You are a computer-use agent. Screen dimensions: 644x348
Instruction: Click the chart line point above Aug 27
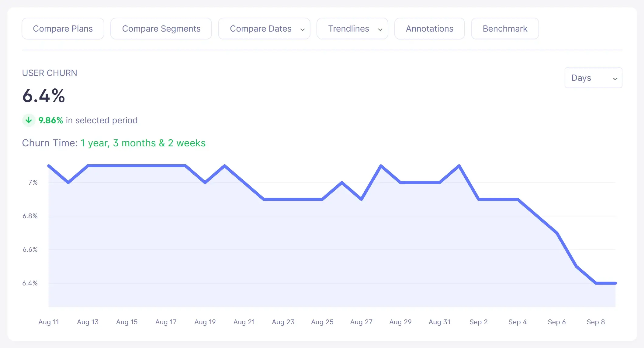click(361, 199)
